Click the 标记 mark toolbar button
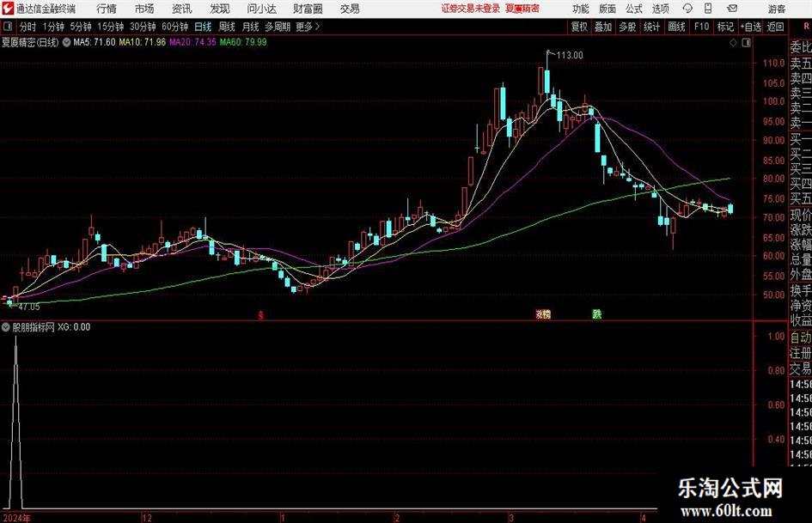812x523 pixels. (725, 27)
